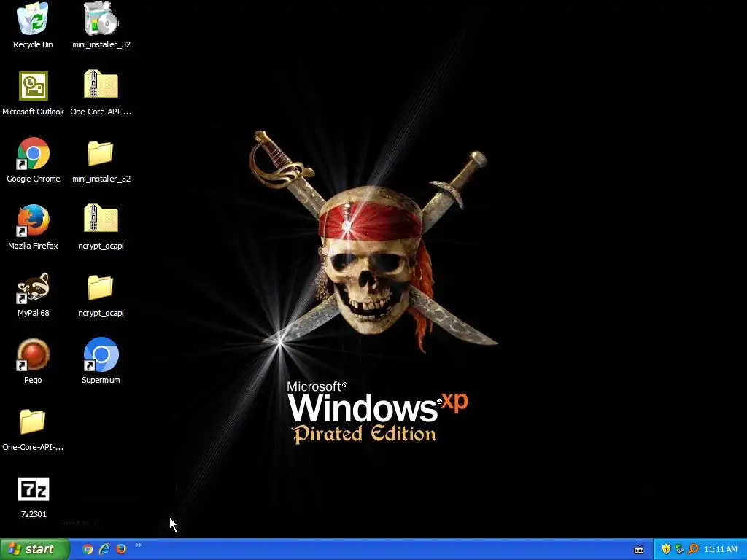Viewport: 747px width, 560px height.
Task: Click the 11:11 AM taskbar clock
Action: tap(720, 549)
